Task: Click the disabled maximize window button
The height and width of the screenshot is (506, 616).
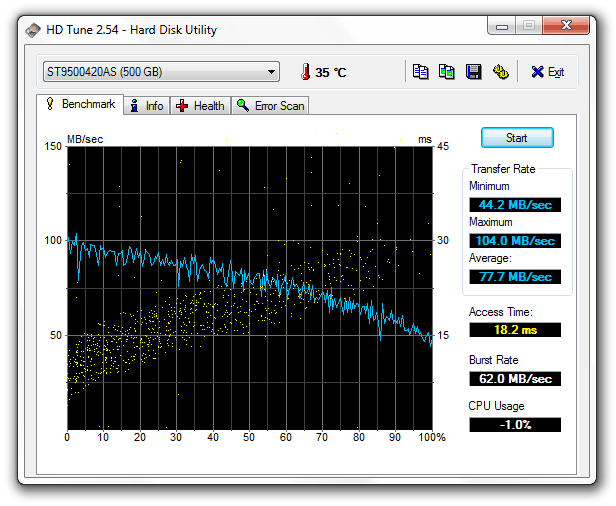Action: point(529,26)
